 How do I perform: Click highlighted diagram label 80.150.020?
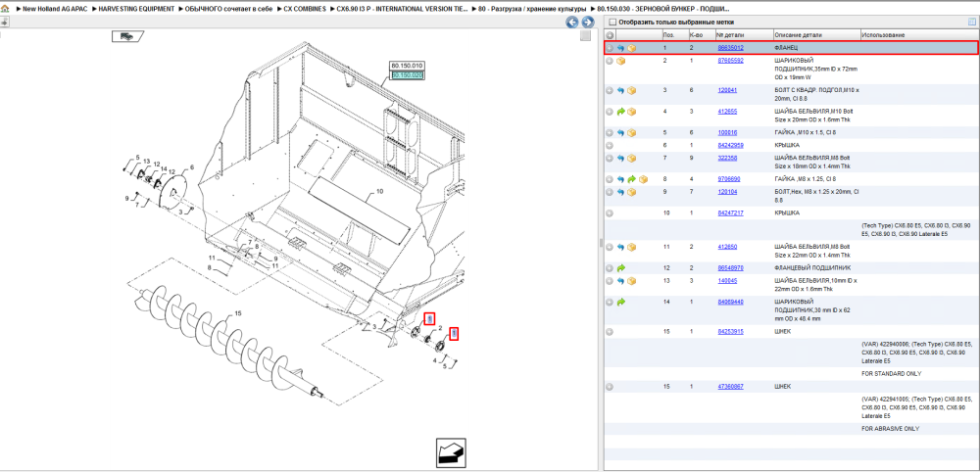[407, 75]
